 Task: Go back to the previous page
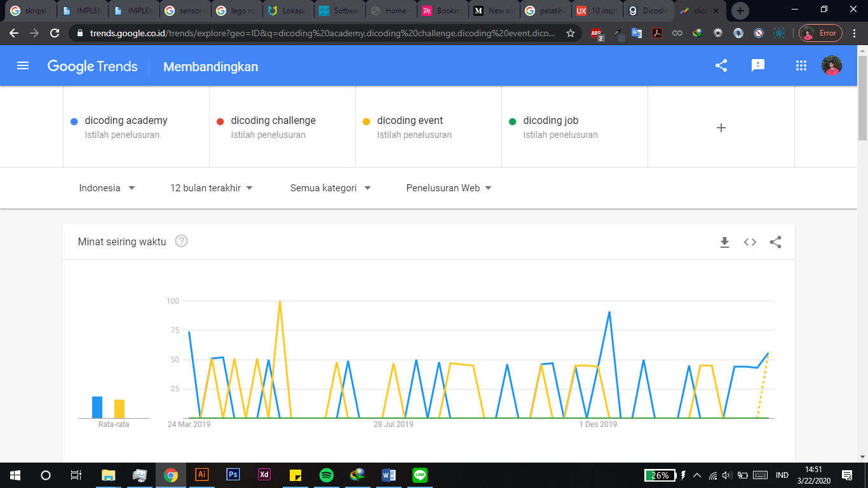click(x=14, y=33)
